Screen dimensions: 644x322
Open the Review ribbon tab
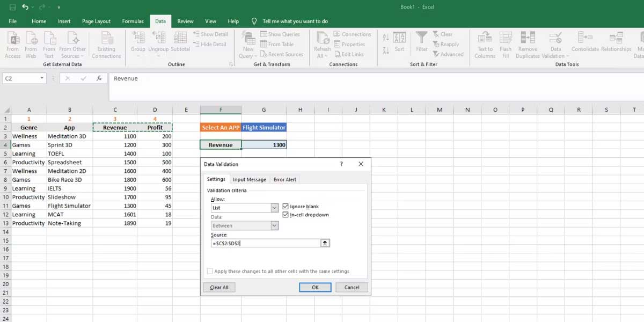pyautogui.click(x=185, y=21)
